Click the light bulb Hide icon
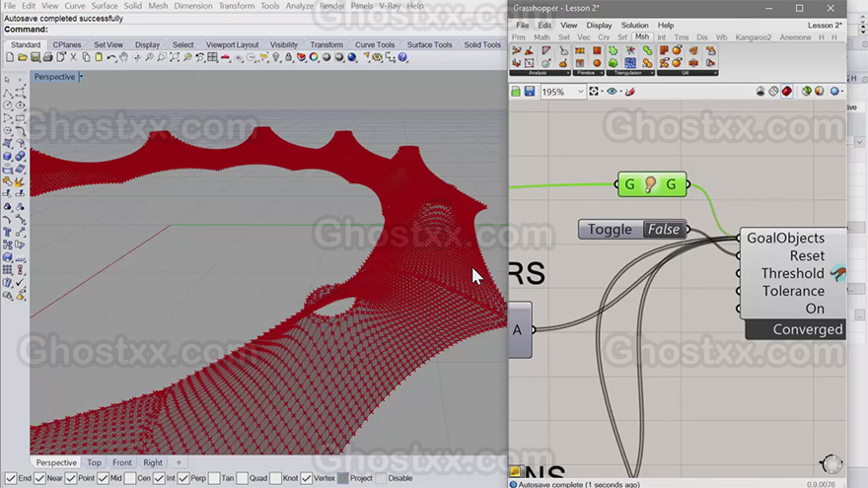Viewport: 868px width, 488px height. tap(276, 57)
